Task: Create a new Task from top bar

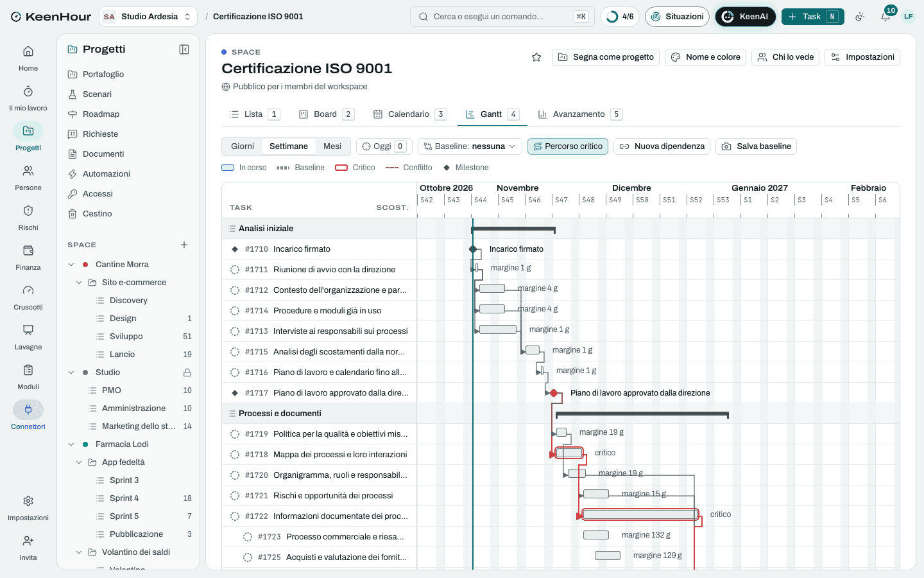Action: click(812, 17)
